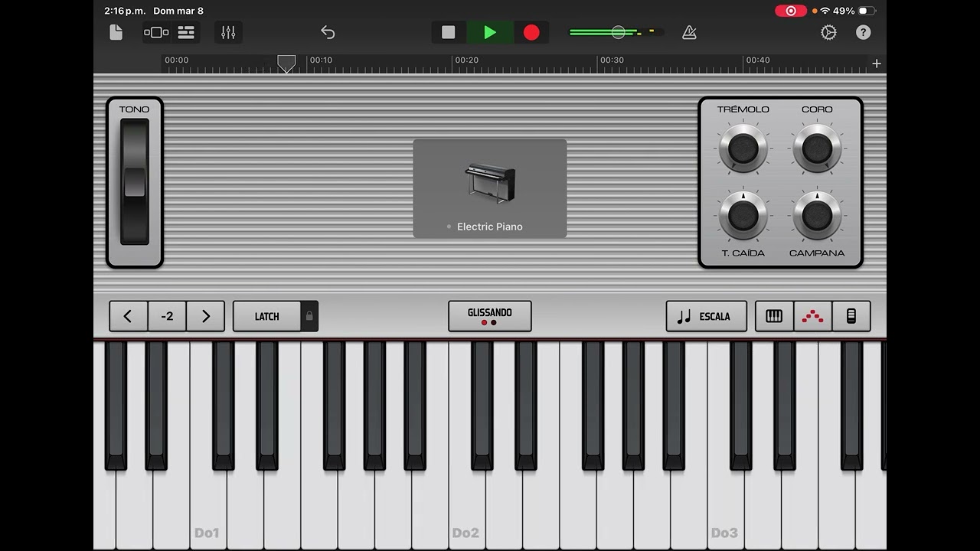Switch to tracks view icon
The image size is (980, 551).
click(x=186, y=32)
